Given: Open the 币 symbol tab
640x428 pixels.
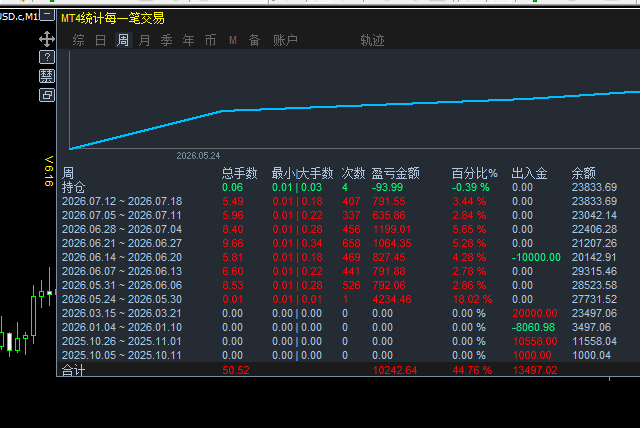Looking at the screenshot, I should (211, 40).
